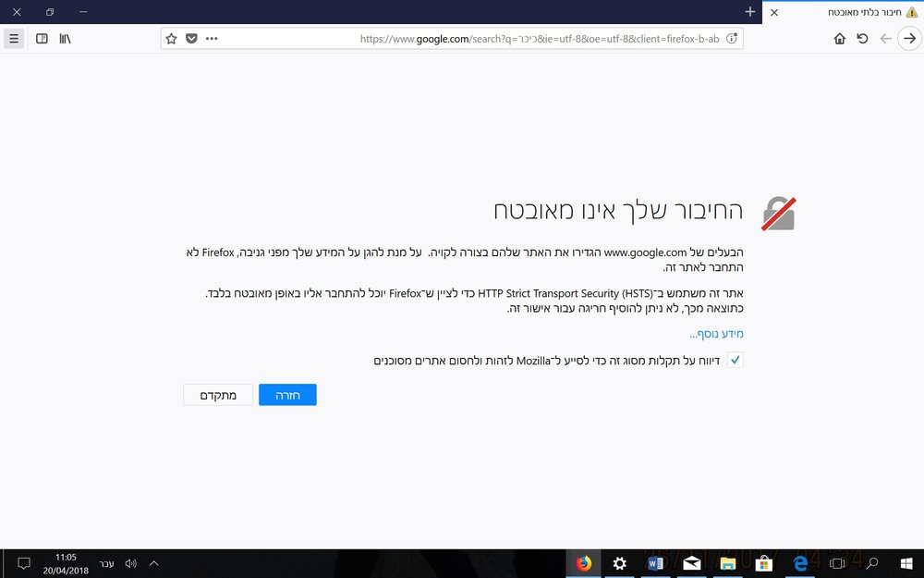Switch to Firefox in the taskbar

583,564
